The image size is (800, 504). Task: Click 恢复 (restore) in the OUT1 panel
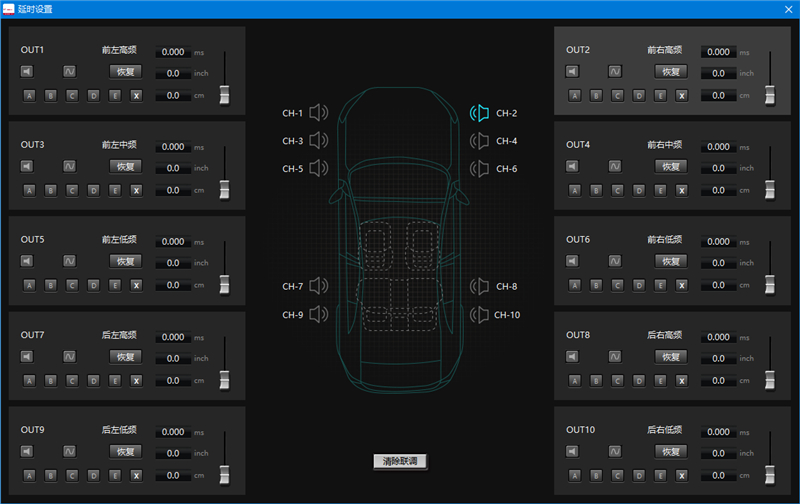coord(126,71)
